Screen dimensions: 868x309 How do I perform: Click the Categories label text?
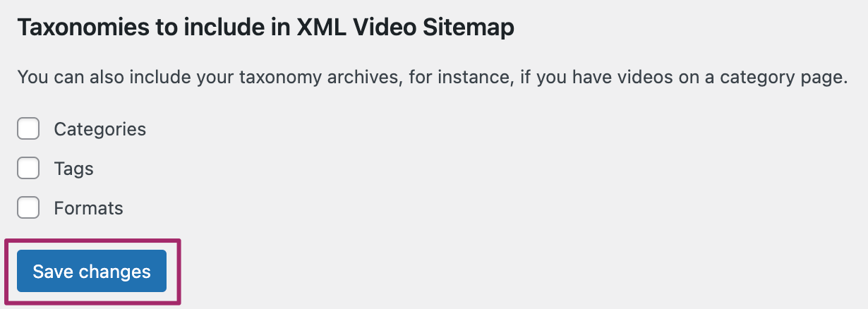click(100, 129)
